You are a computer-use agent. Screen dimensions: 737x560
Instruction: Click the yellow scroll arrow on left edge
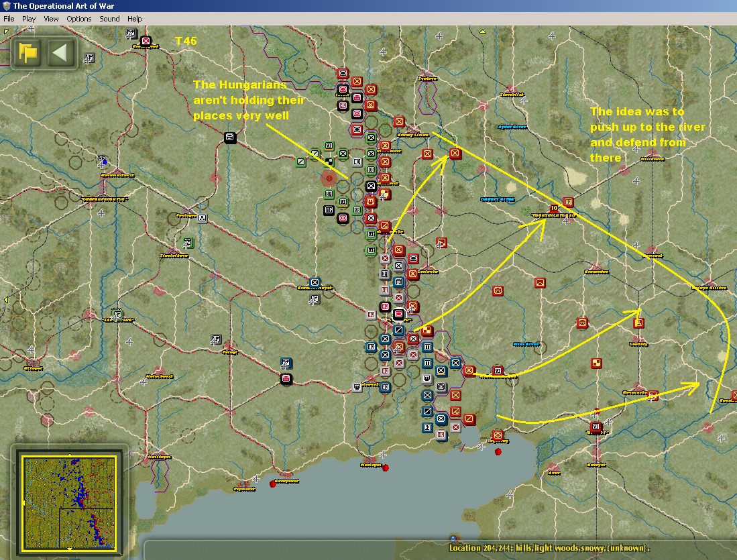[x=5, y=300]
